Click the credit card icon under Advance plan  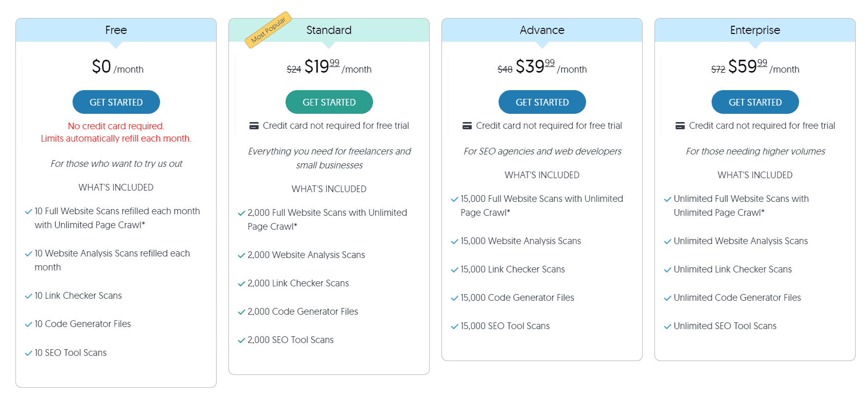pyautogui.click(x=467, y=125)
